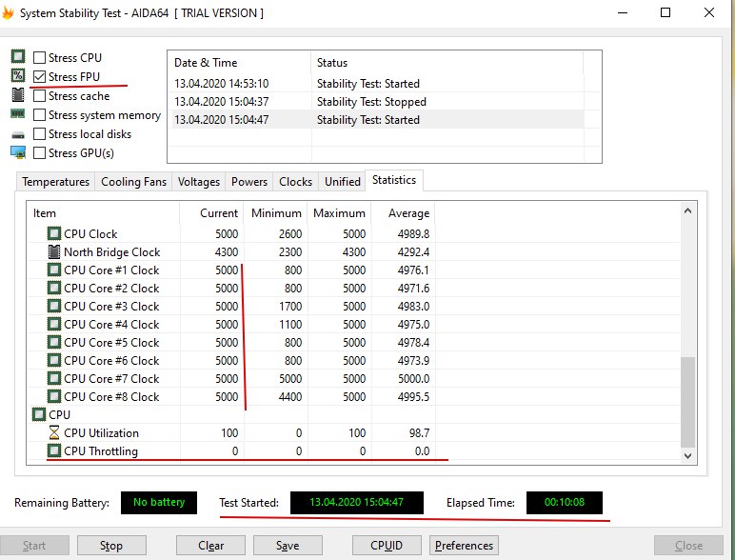Click the 'No battery' indicator
The image size is (735, 560).
click(159, 502)
